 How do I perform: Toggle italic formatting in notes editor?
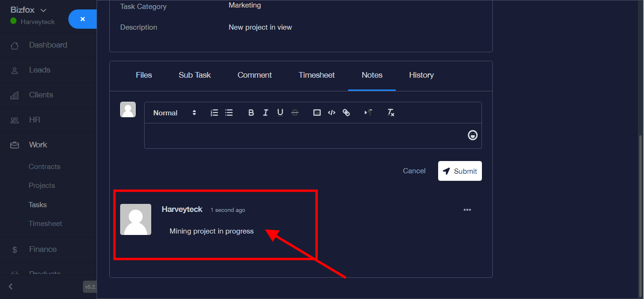tap(266, 113)
